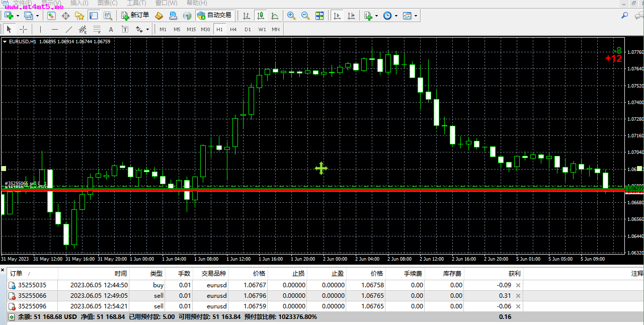Select the Crosshair tool
The image size is (644, 325).
coord(23,29)
